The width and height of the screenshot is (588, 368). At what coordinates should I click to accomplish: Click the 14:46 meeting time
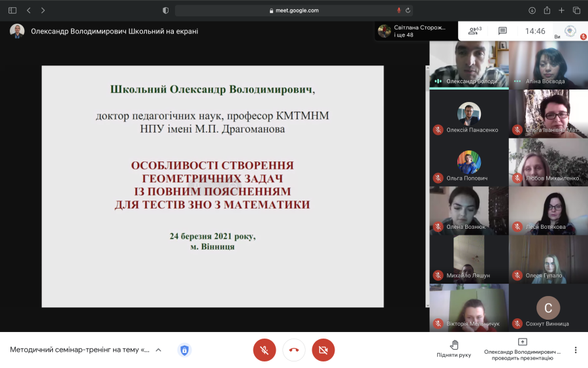(x=535, y=31)
